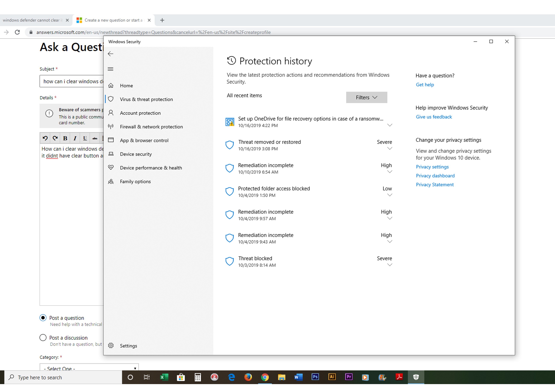
Task: Click the undo icon in editor toolbar
Action: pyautogui.click(x=45, y=138)
